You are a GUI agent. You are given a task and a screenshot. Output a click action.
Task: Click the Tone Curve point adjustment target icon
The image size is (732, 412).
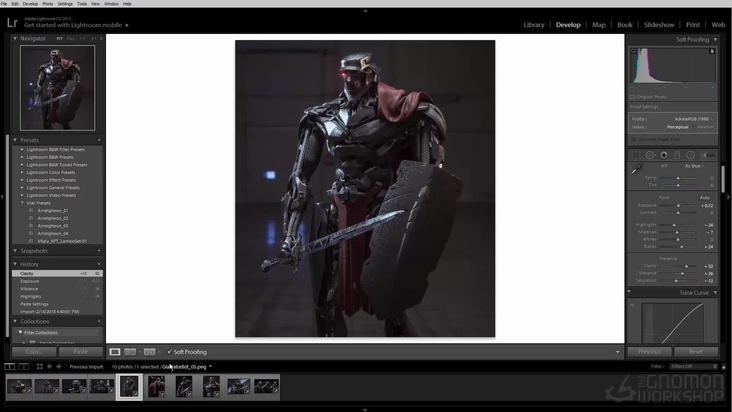tap(633, 305)
